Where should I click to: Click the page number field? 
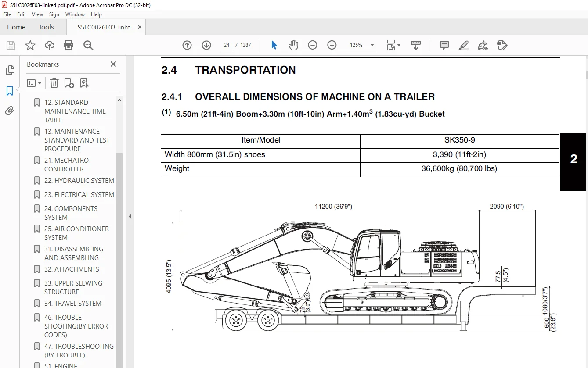pyautogui.click(x=227, y=45)
